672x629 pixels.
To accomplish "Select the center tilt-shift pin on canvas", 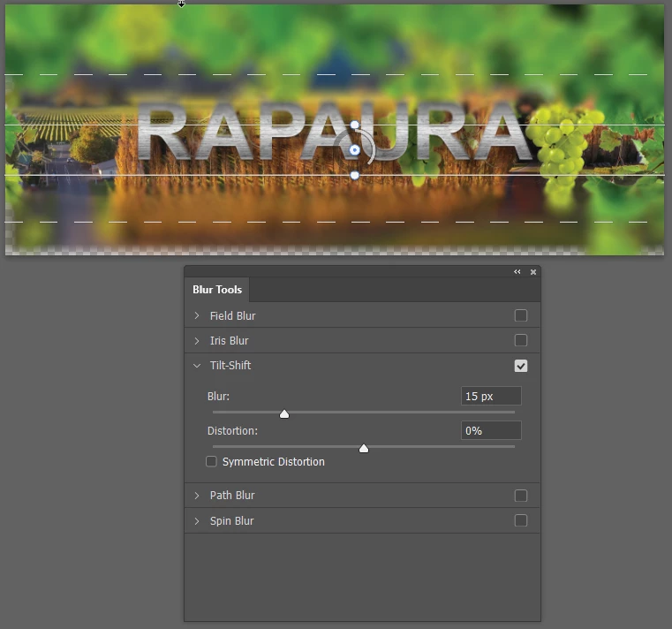I will click(354, 150).
